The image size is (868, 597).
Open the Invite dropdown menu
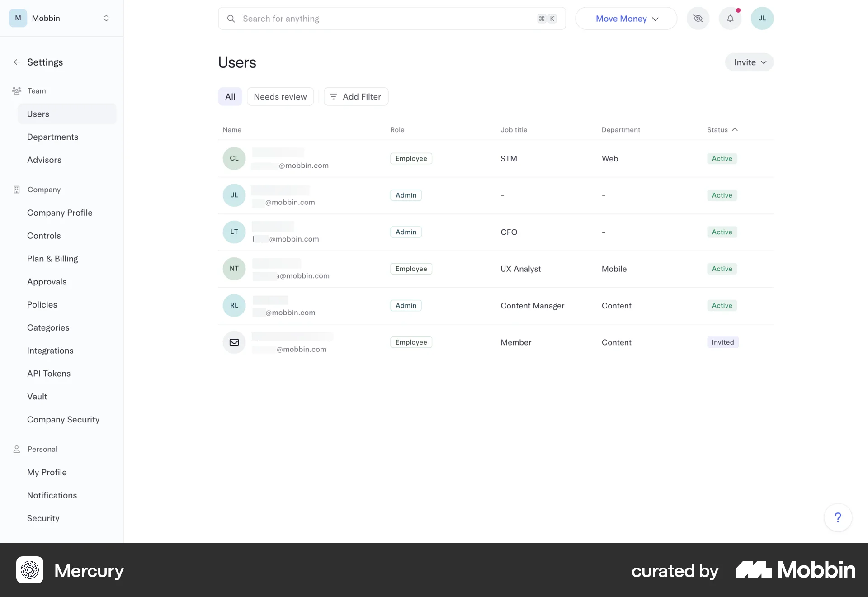[x=749, y=62]
